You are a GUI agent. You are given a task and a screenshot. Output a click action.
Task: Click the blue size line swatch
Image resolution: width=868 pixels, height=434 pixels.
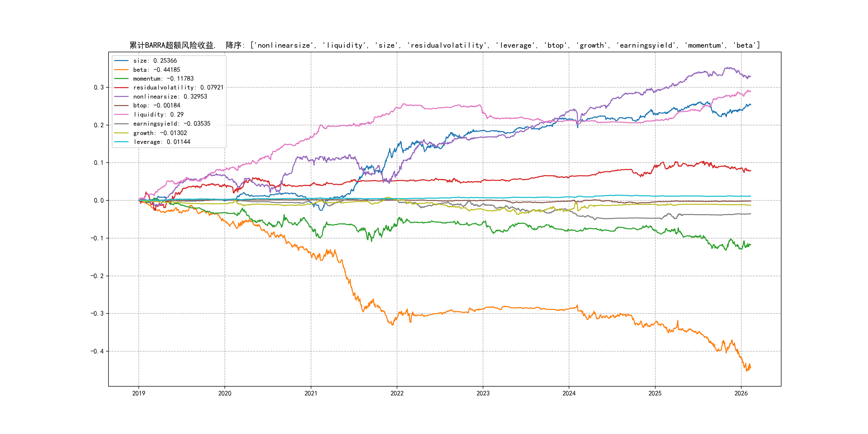(121, 61)
